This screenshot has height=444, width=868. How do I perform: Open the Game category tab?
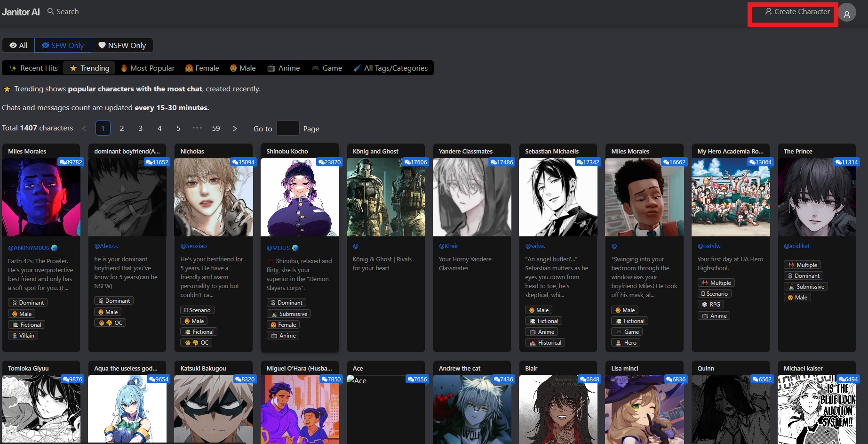(327, 68)
